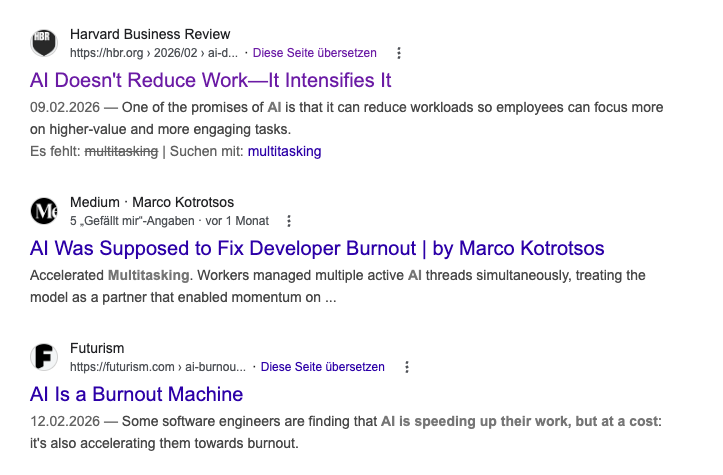Open more options for the Medium result
The width and height of the screenshot is (723, 475).
pyautogui.click(x=289, y=221)
